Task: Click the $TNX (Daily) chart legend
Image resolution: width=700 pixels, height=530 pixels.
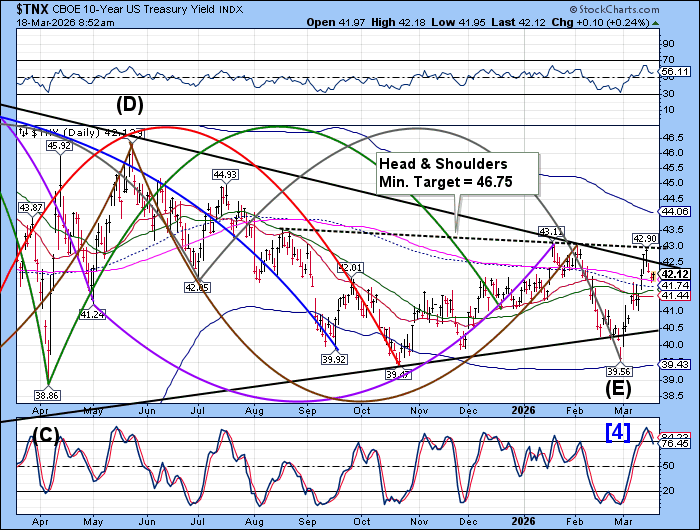Action: [x=75, y=131]
